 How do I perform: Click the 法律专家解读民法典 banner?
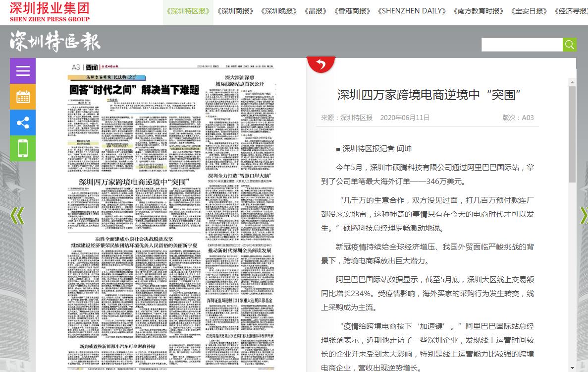click(107, 77)
